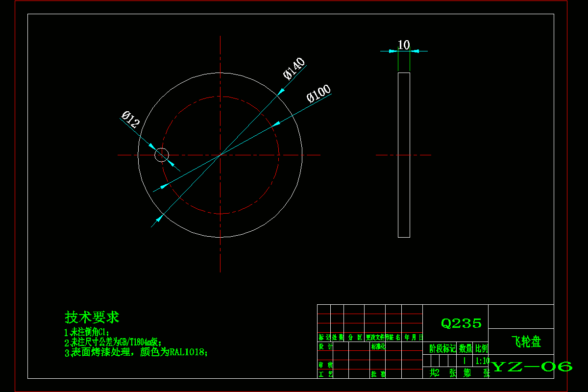Click the 批准 label in title block

(x=378, y=374)
